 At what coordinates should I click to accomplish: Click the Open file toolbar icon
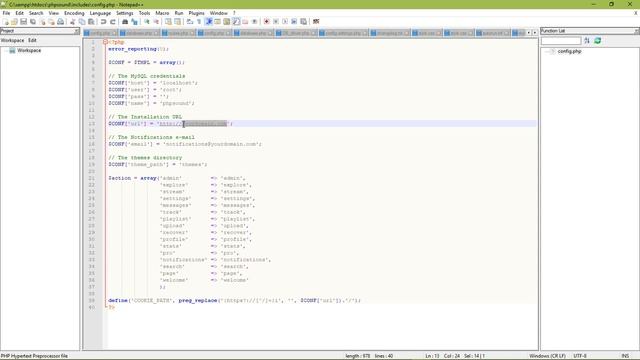(14, 22)
